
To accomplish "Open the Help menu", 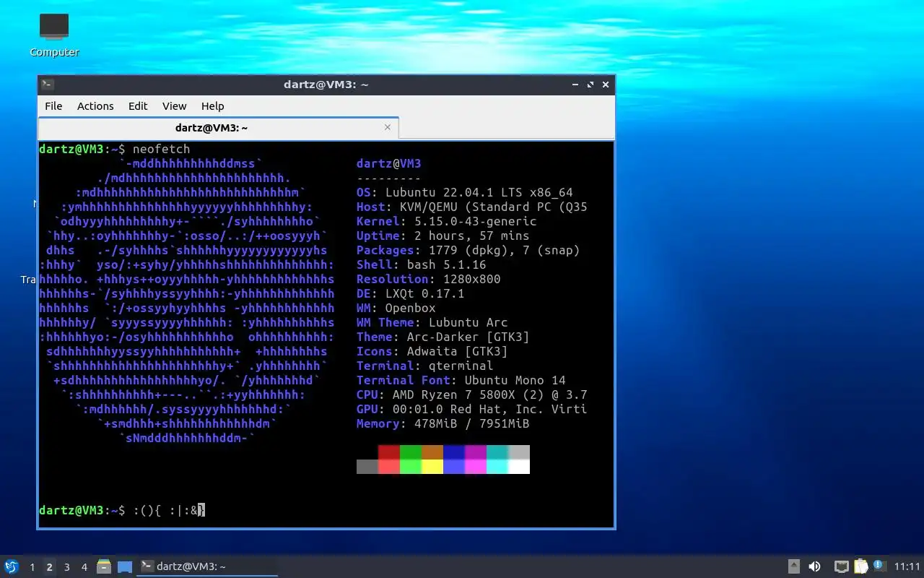I will [212, 105].
